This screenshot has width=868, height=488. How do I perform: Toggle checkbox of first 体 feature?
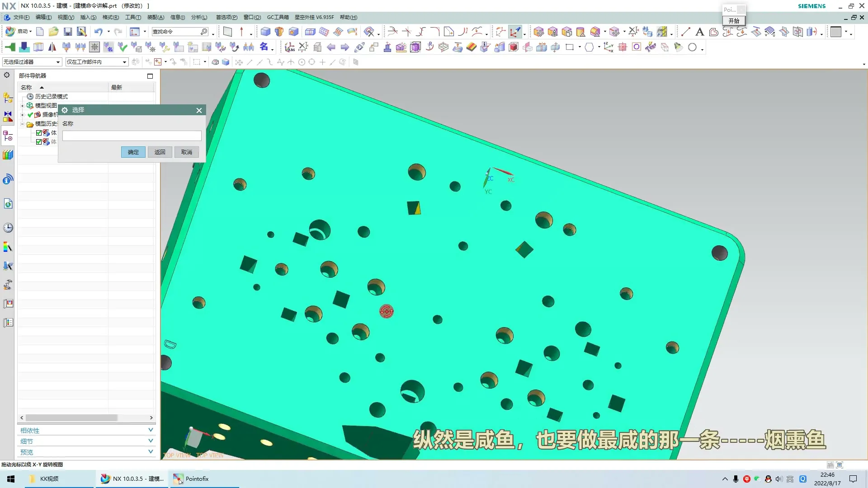pos(39,133)
